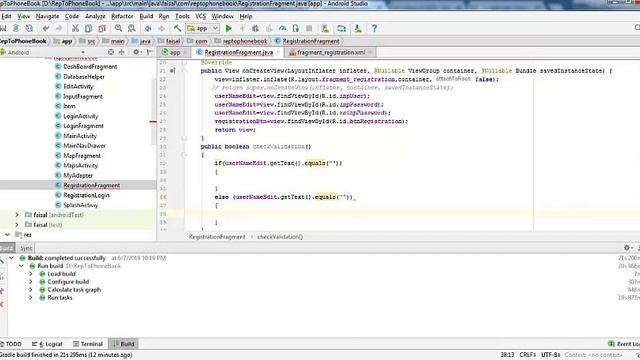Click the Stop square icon
640x360 pixels.
point(309,29)
